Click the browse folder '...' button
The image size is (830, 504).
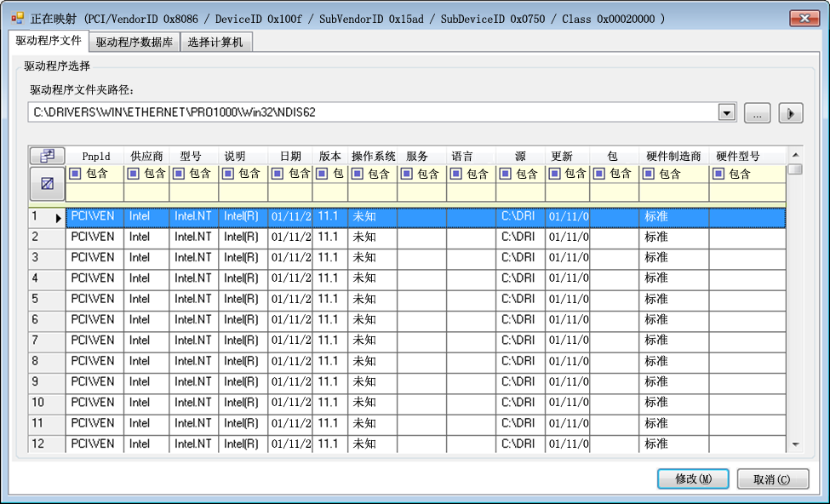coord(757,112)
